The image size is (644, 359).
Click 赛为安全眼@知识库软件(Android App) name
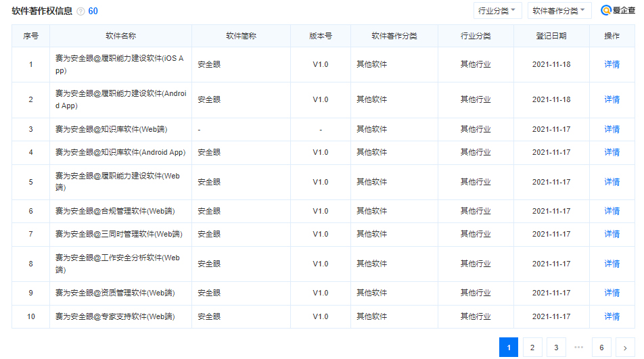pos(120,152)
